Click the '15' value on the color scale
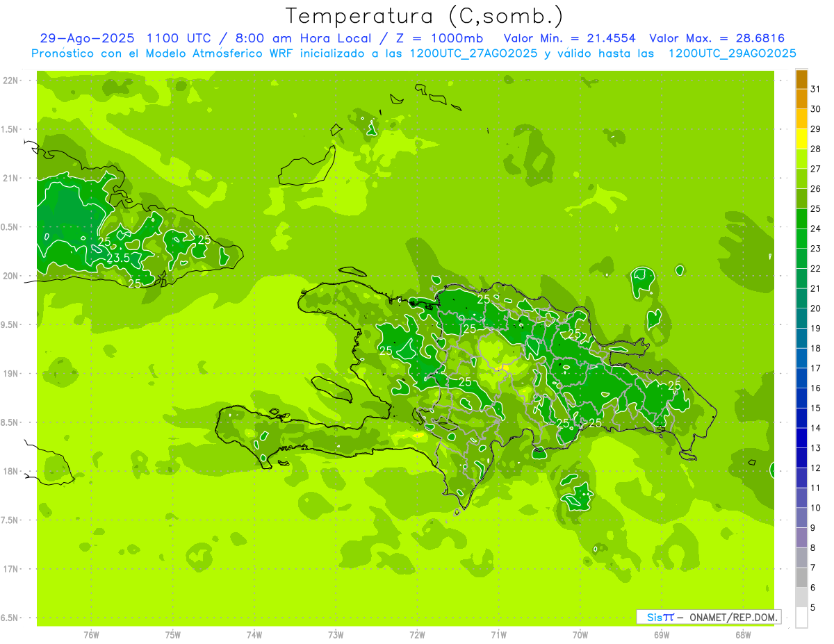The width and height of the screenshot is (834, 644). click(x=816, y=408)
